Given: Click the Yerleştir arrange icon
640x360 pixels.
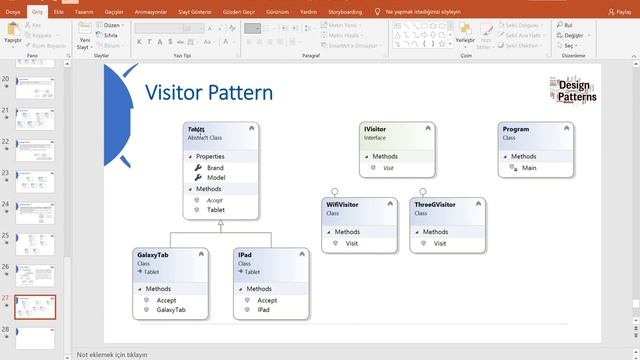Looking at the screenshot, I should (465, 30).
